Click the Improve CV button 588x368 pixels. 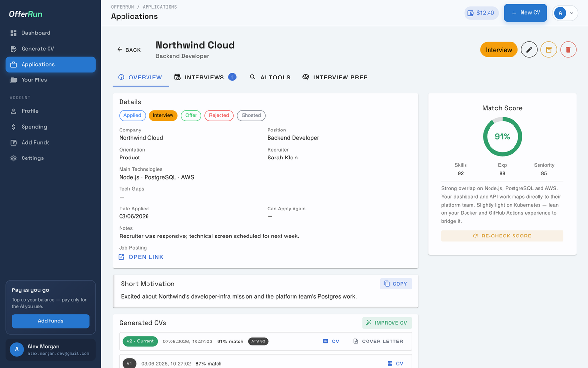(x=387, y=323)
